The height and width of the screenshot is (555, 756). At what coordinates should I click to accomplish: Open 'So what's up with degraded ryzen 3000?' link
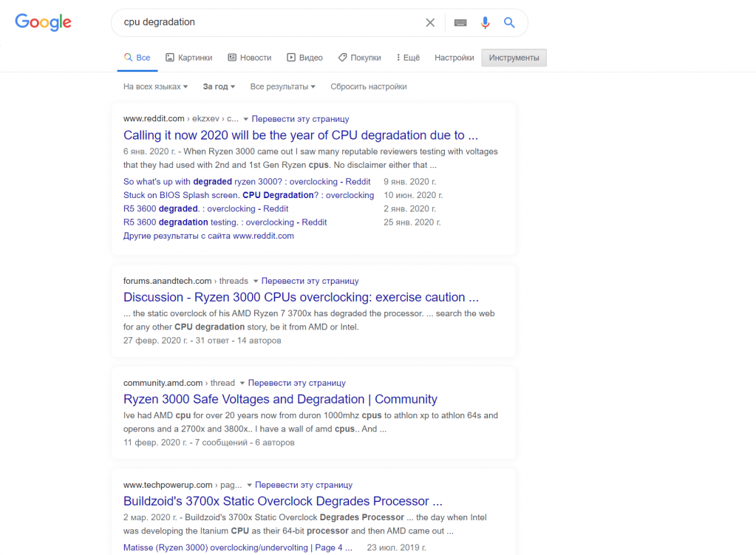coord(247,181)
